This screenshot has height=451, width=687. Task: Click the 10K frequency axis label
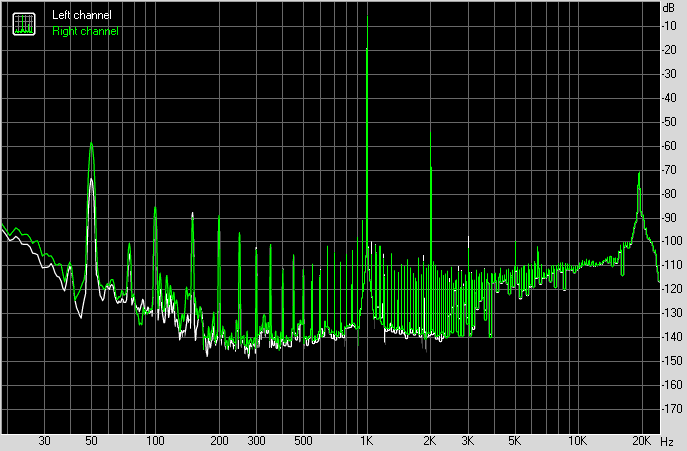point(577,441)
